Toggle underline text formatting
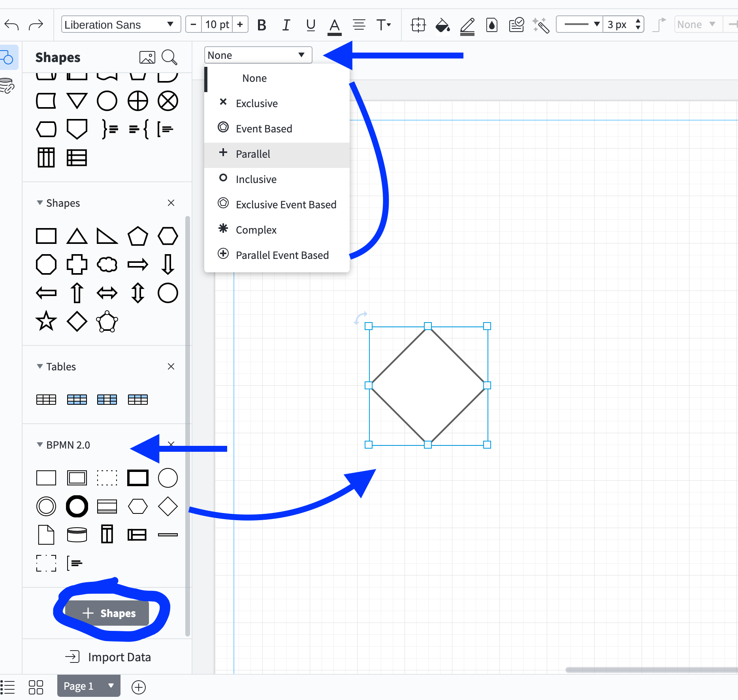This screenshot has width=738, height=700. [x=311, y=25]
